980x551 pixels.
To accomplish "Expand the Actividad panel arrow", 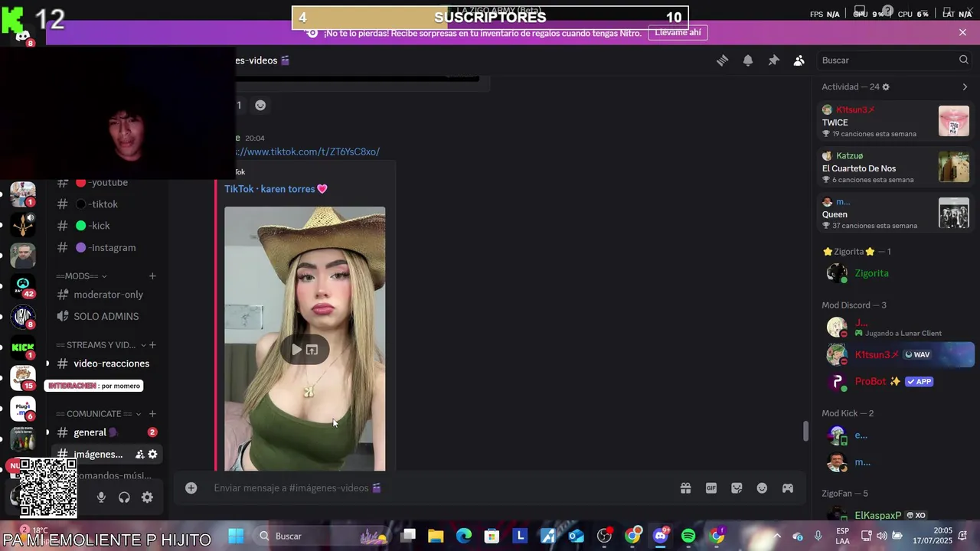I will 965,86.
